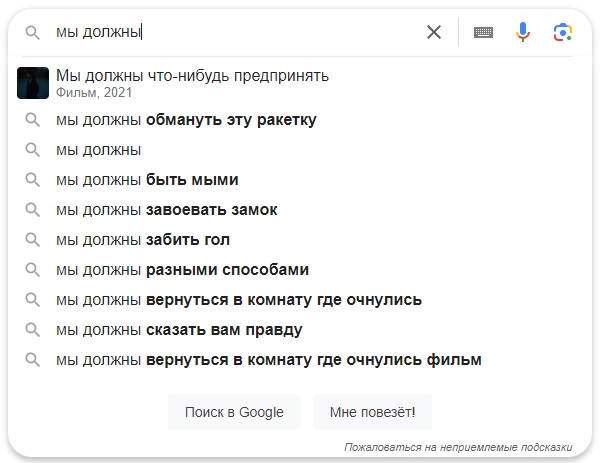Open "Пожаловаться на неприемлемые подсказки" link
Screen dimensions: 600x463
coord(458,447)
